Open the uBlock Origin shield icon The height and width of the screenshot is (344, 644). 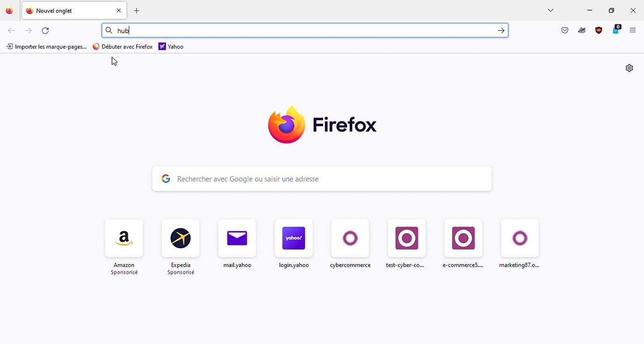coord(599,31)
